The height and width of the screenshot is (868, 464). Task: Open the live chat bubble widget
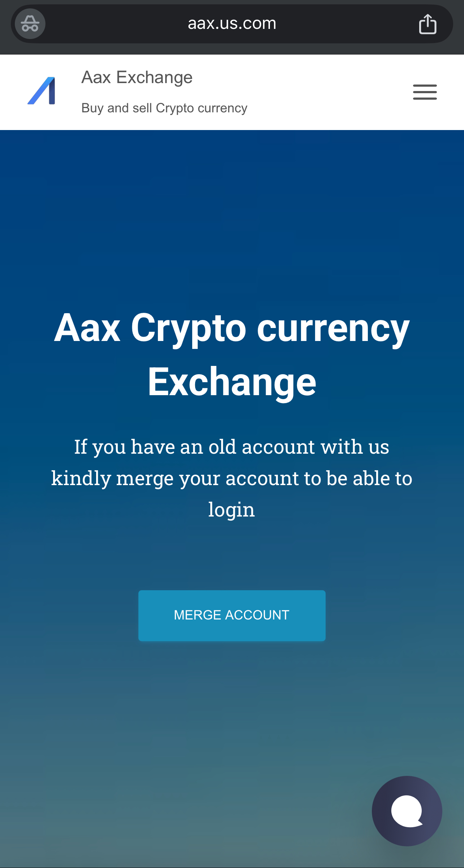point(407,811)
